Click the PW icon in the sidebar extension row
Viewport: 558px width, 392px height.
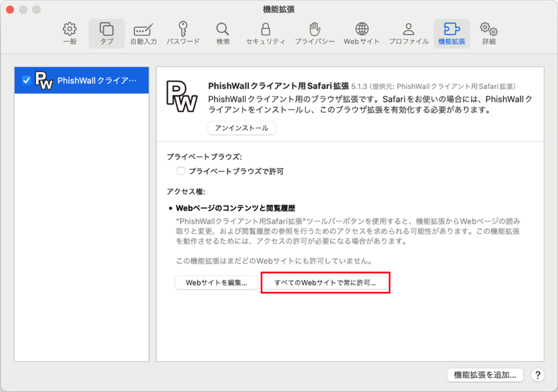(x=44, y=80)
